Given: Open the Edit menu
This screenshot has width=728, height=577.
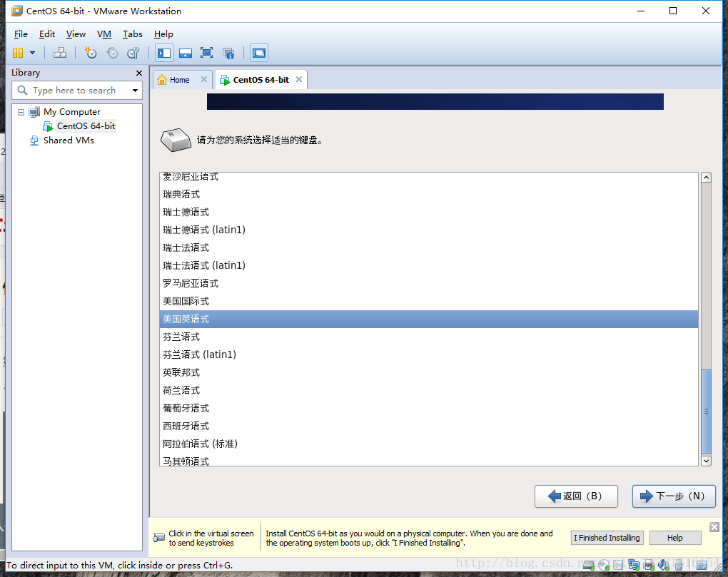Looking at the screenshot, I should [47, 34].
